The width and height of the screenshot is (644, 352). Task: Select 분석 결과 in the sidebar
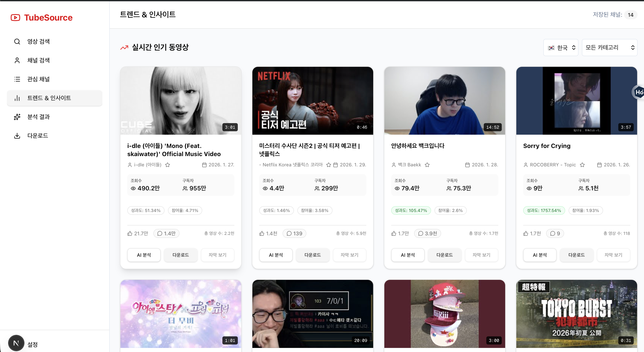[39, 117]
